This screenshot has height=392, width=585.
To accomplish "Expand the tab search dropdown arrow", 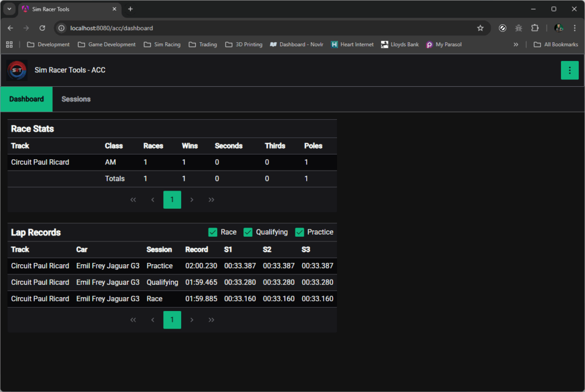I will (x=9, y=9).
